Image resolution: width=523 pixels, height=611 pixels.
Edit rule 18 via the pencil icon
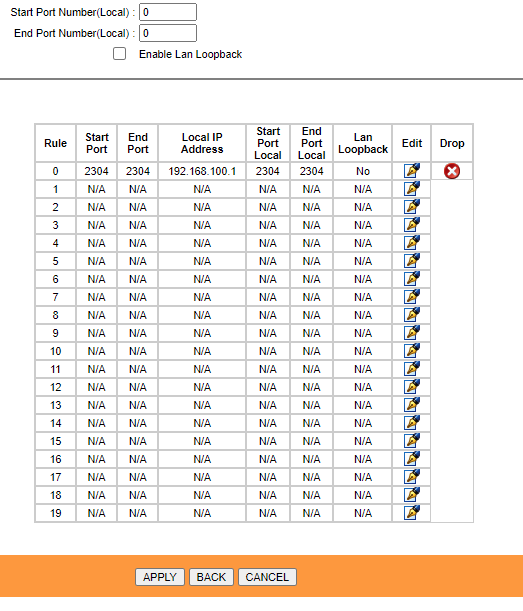click(412, 494)
